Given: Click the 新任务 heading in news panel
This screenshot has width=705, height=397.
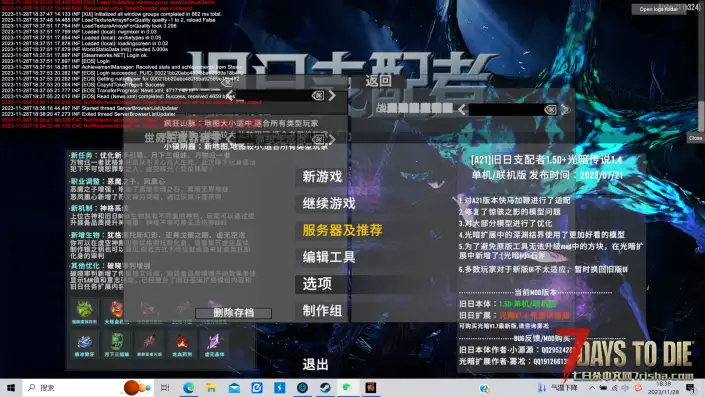Looking at the screenshot, I should [82, 155].
